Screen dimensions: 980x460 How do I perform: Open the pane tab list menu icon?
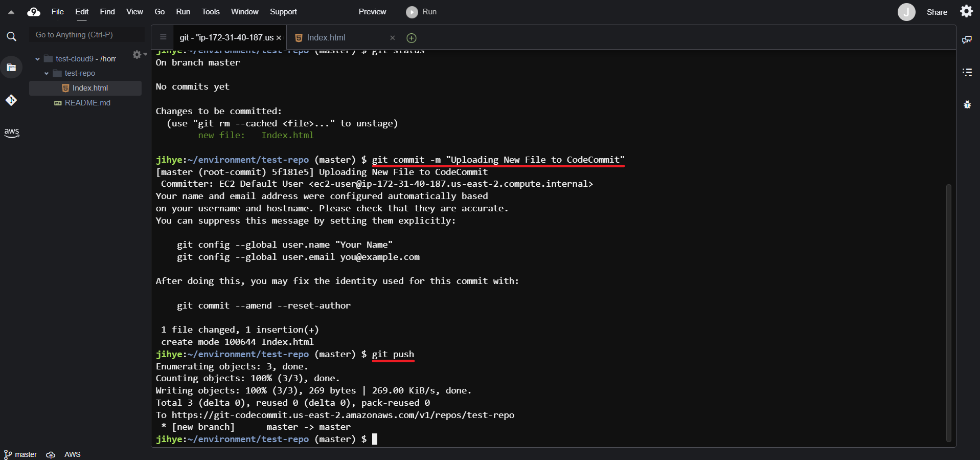pyautogui.click(x=163, y=37)
